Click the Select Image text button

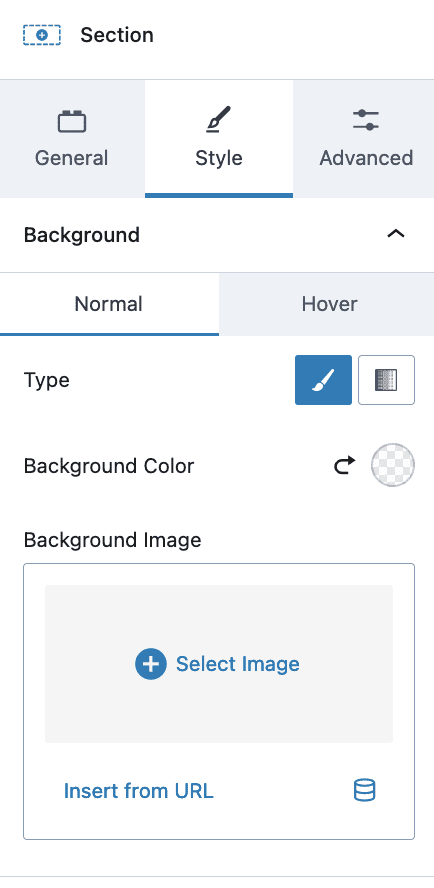coord(238,664)
